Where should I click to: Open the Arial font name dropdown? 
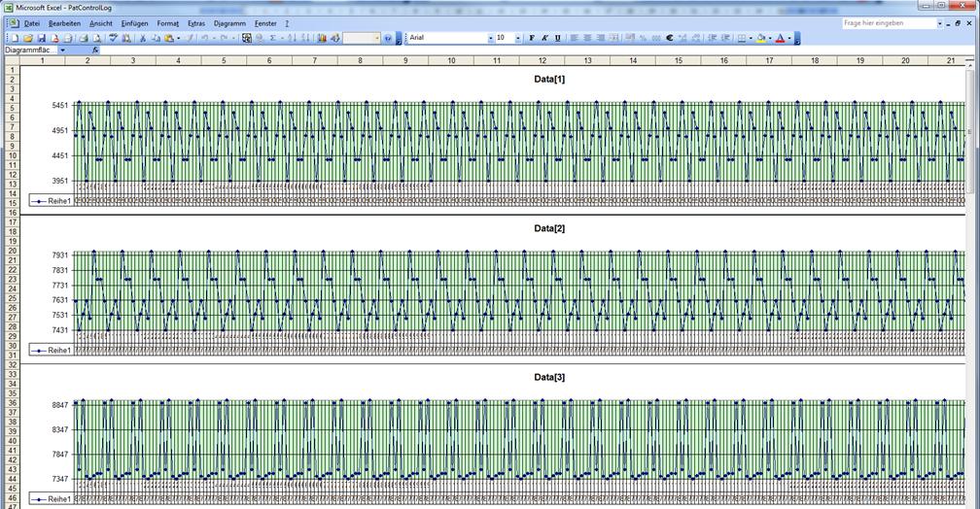point(491,38)
